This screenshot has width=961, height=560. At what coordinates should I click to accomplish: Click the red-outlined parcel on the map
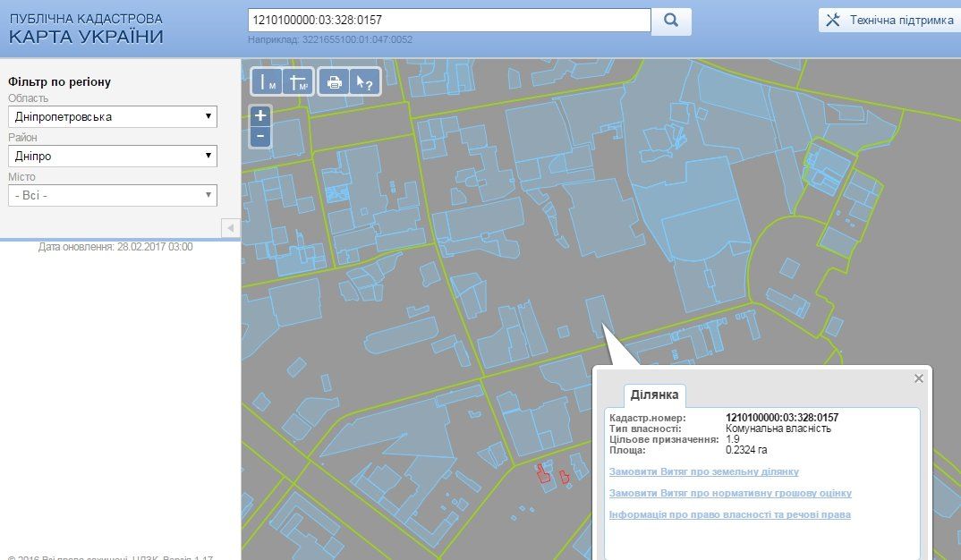(542, 474)
